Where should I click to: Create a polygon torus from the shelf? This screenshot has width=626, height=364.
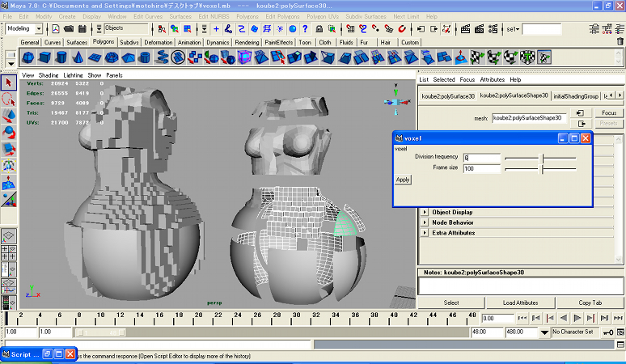pyautogui.click(x=112, y=57)
